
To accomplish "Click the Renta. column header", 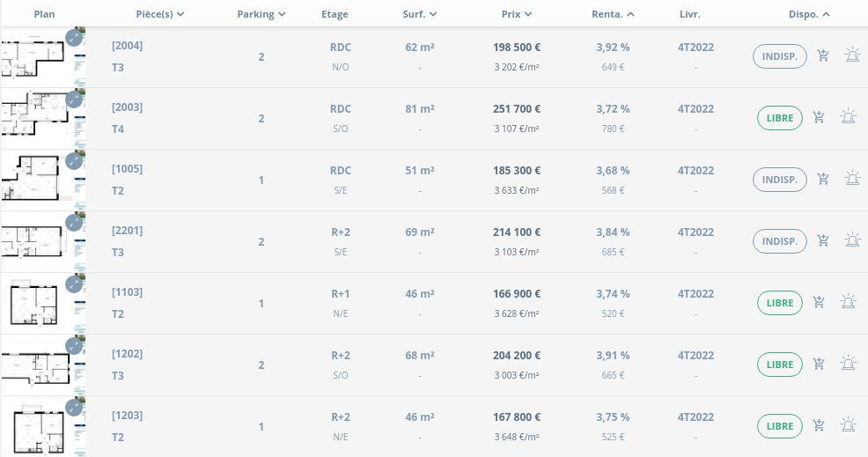I will tap(613, 14).
